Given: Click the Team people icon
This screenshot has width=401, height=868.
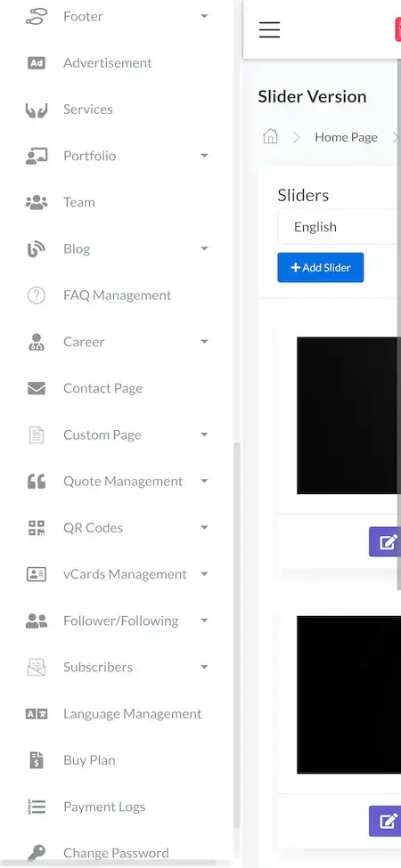Looking at the screenshot, I should tap(37, 203).
